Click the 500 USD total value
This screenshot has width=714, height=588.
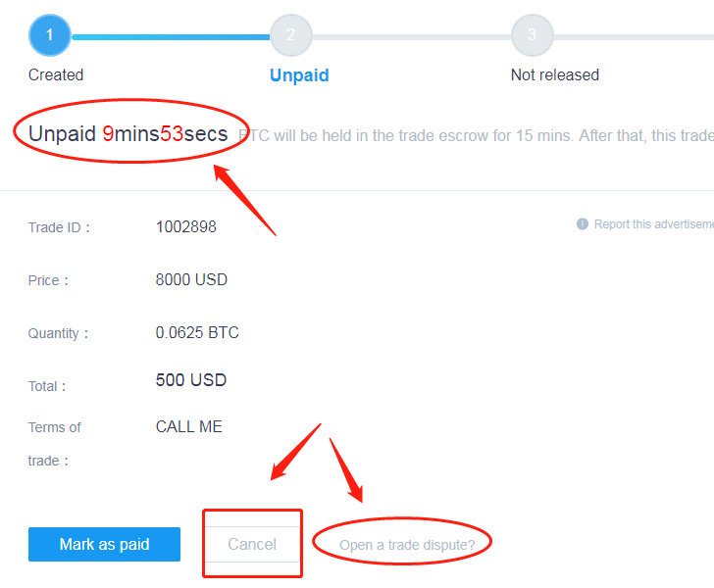point(191,380)
